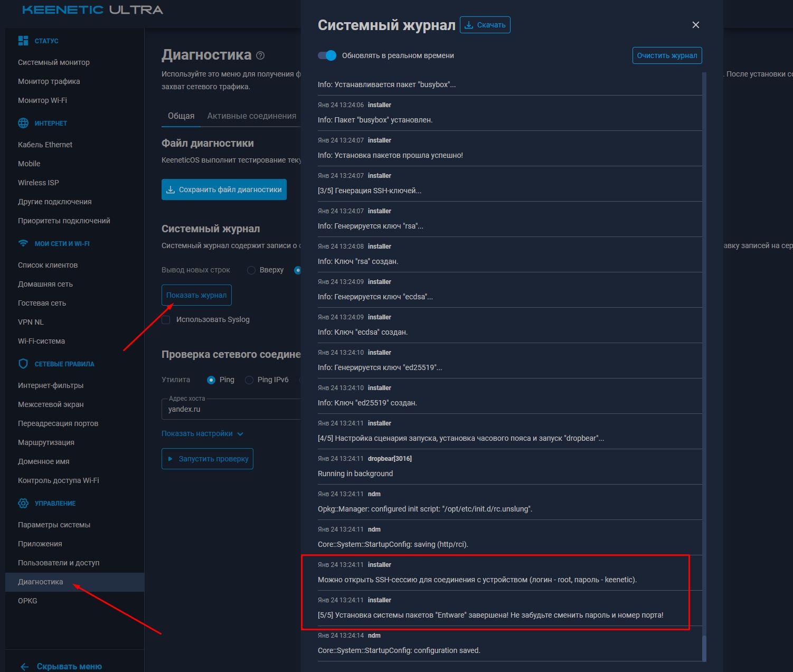Click the shield icon for Сетевые правила
The width and height of the screenshot is (793, 672).
[x=23, y=363]
